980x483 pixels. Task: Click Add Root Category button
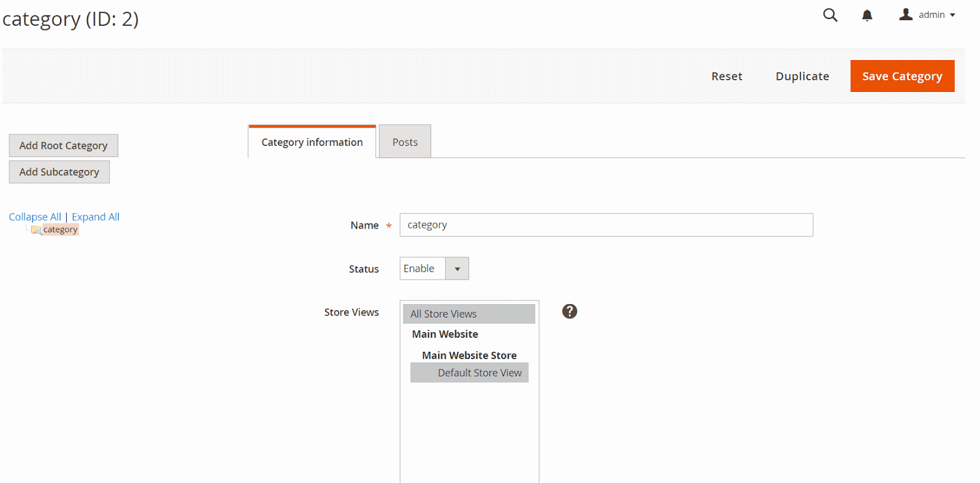click(63, 145)
